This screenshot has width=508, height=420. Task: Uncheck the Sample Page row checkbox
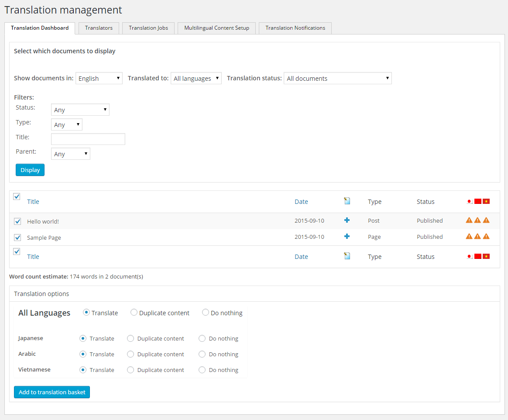tap(17, 238)
